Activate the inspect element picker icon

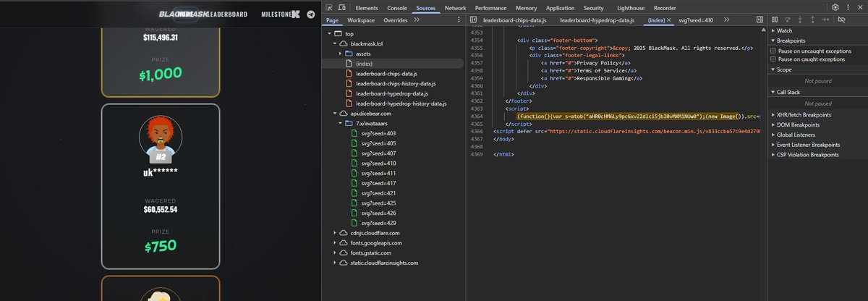pyautogui.click(x=330, y=7)
